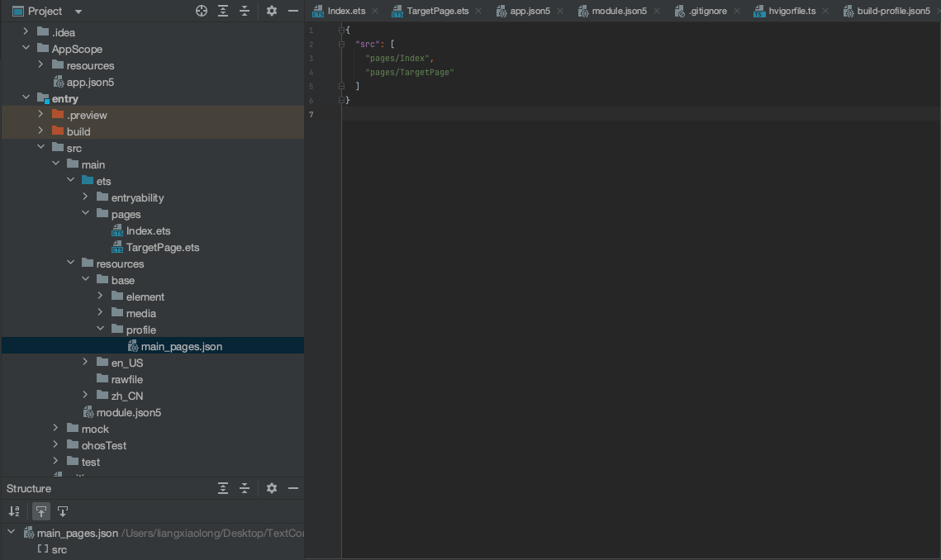This screenshot has height=560, width=941.
Task: Collapse all in the Structure panel
Action: coord(245,488)
